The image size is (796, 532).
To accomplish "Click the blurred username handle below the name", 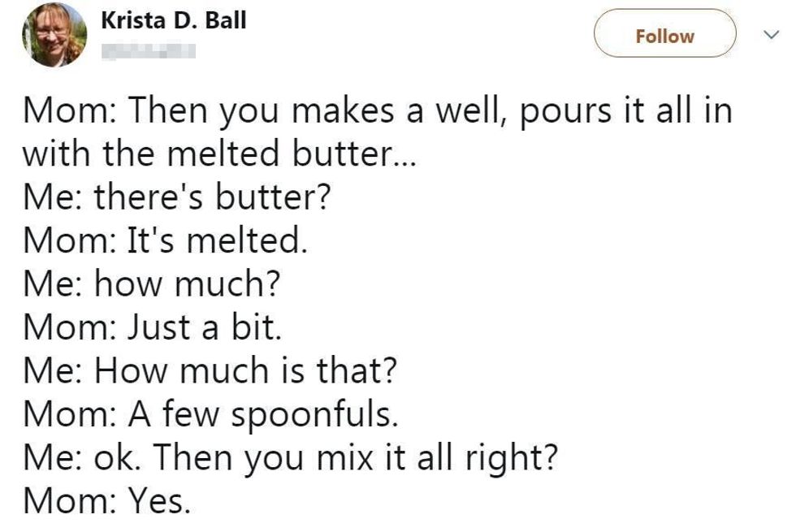I will 149,53.
